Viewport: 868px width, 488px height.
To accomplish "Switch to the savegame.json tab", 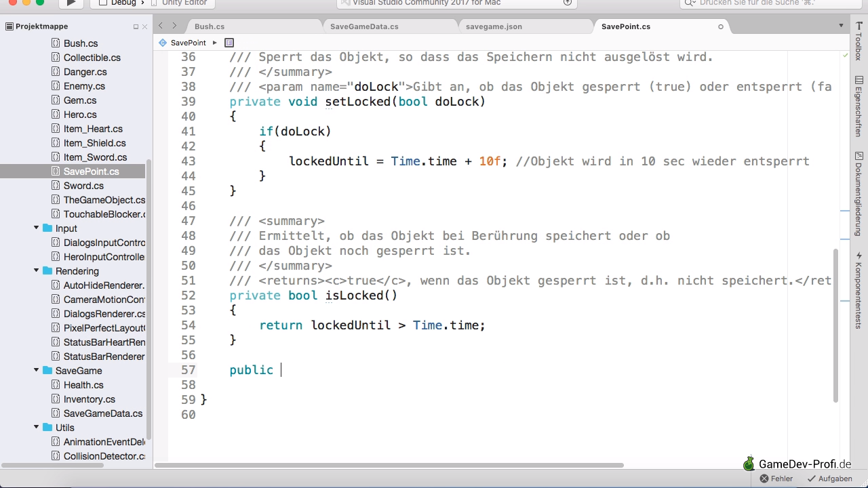I will 494,27.
